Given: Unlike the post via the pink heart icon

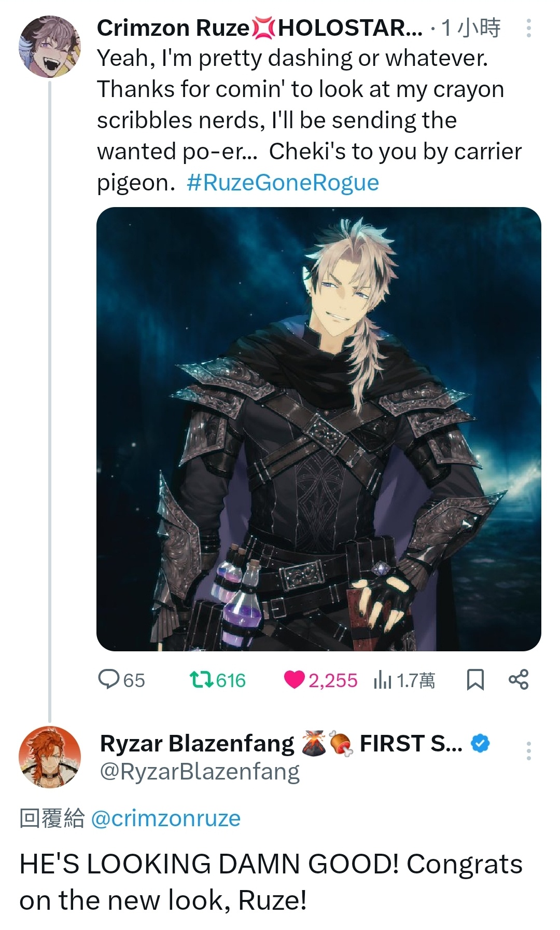Looking at the screenshot, I should (x=294, y=680).
